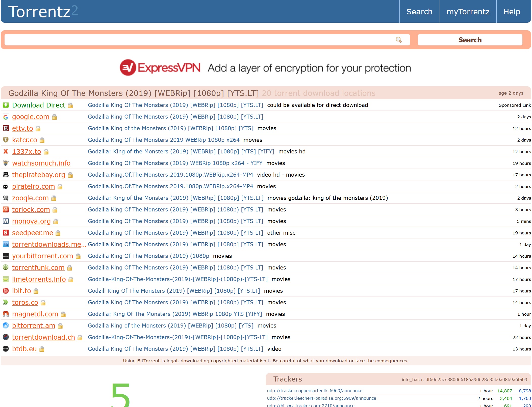Click the lock icon beside yourbittorrent.com

pos(78,256)
